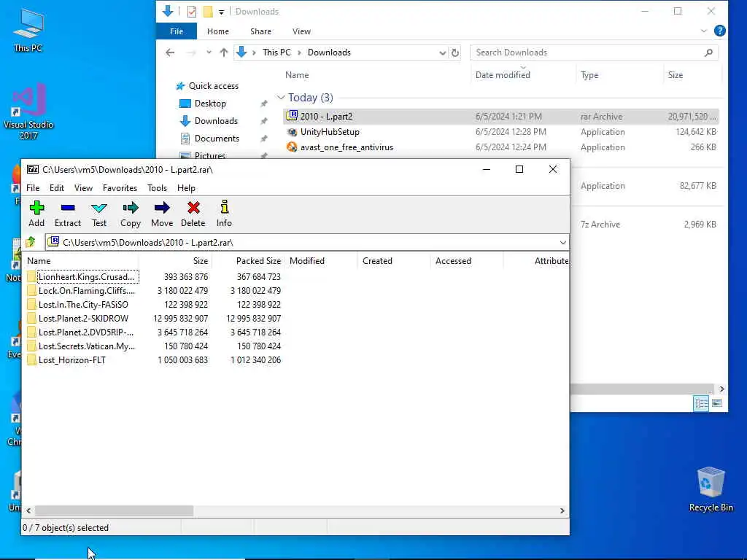This screenshot has height=560, width=747.
Task: Sort by Packed Size column header
Action: coord(248,261)
